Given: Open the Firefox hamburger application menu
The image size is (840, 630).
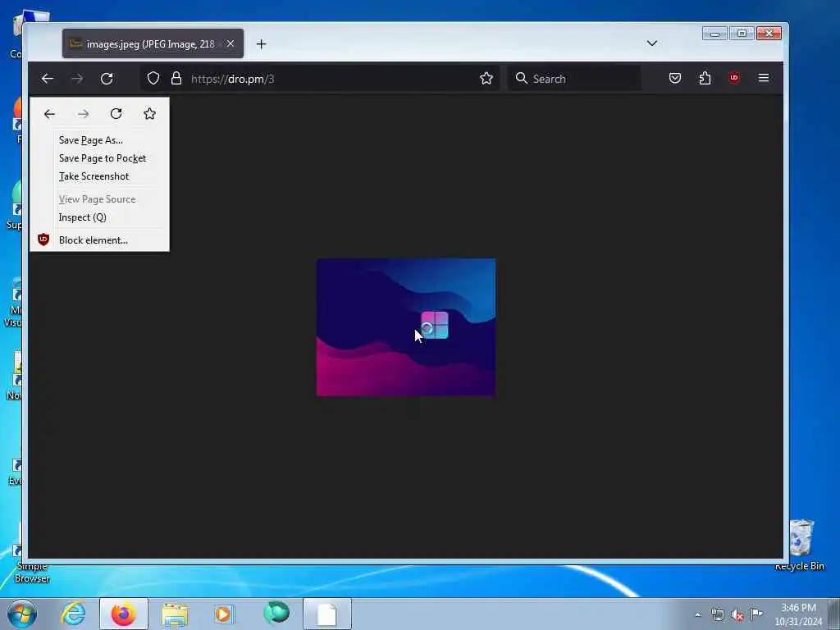Looking at the screenshot, I should pyautogui.click(x=764, y=78).
